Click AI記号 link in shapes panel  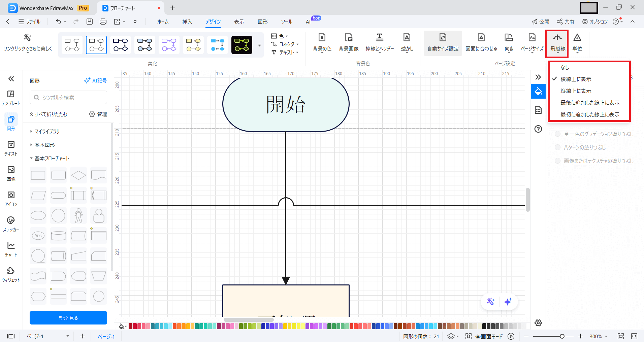95,80
